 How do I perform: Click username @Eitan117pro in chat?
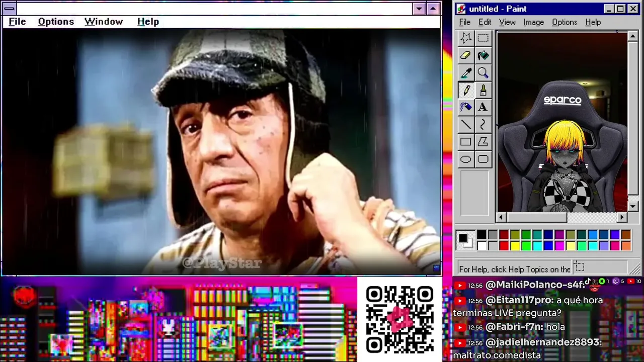pyautogui.click(x=520, y=300)
